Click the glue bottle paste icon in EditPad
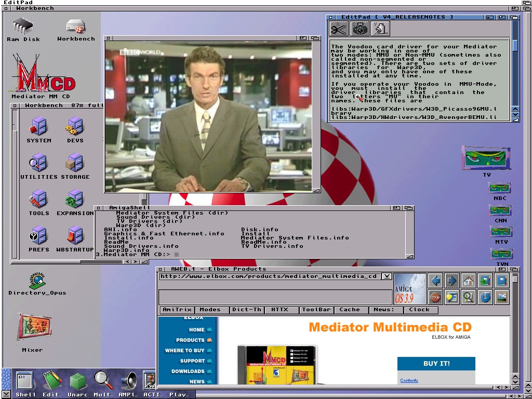Image resolution: width=532 pixels, height=399 pixels. coord(381,29)
